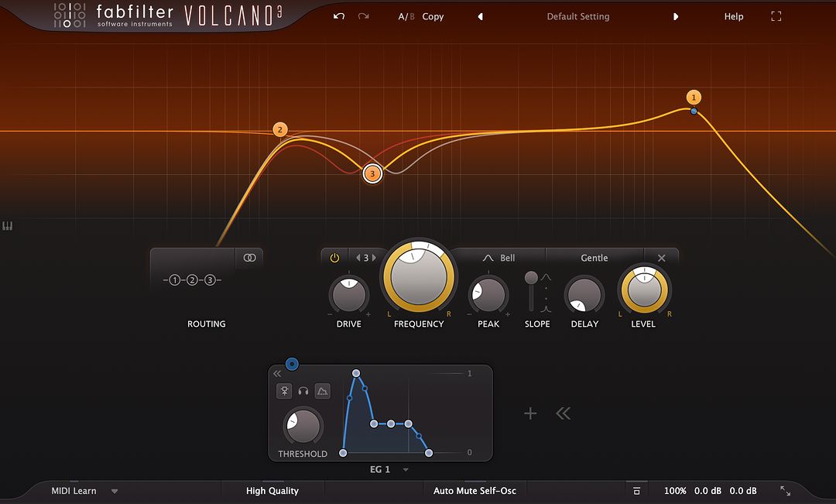This screenshot has height=504, width=836.
Task: Click the trigger icon left of headphones
Action: pyautogui.click(x=284, y=392)
